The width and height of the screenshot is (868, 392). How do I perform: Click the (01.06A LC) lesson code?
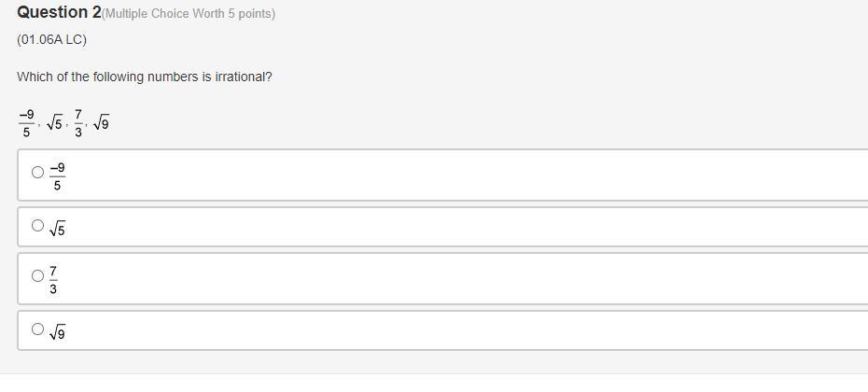coord(51,40)
